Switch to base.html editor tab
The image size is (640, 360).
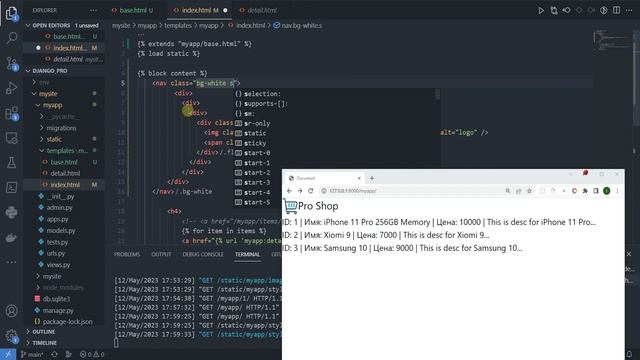click(x=133, y=10)
